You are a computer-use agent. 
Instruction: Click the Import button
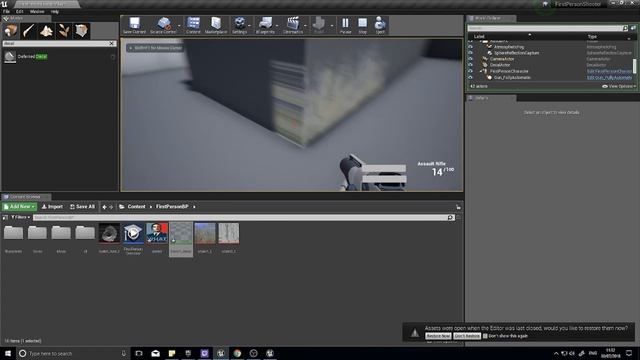pos(52,207)
